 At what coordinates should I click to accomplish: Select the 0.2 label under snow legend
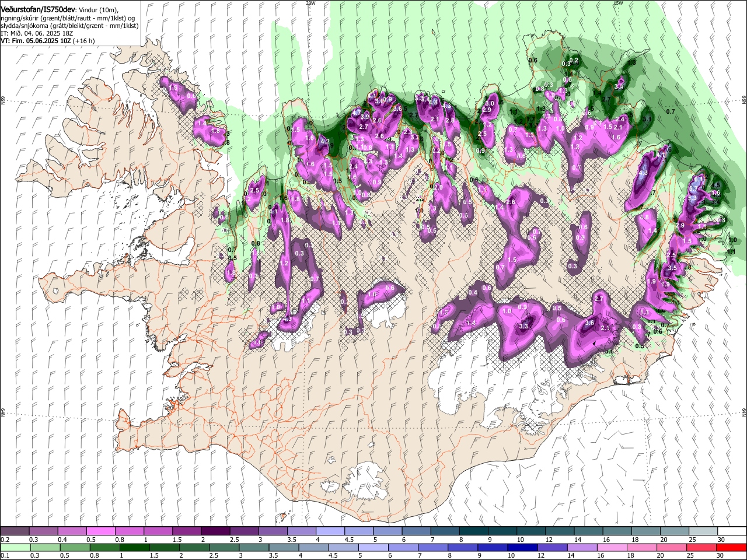[4, 540]
